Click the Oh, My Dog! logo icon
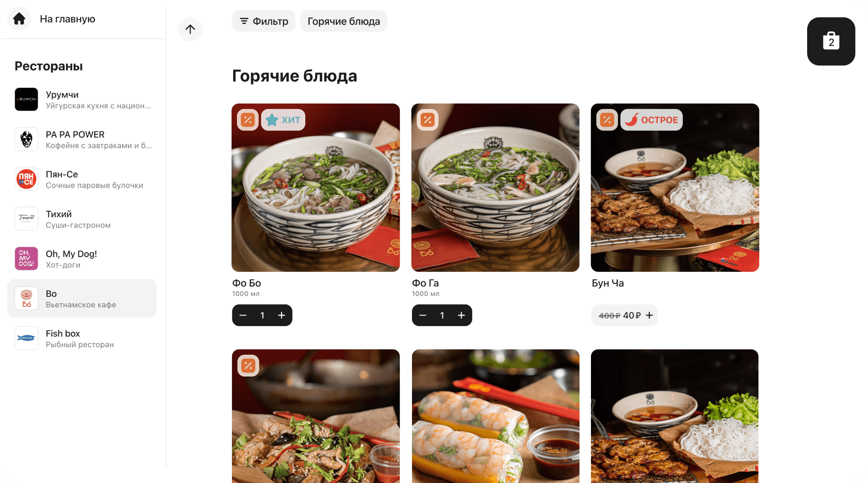The image size is (868, 483). (x=26, y=258)
